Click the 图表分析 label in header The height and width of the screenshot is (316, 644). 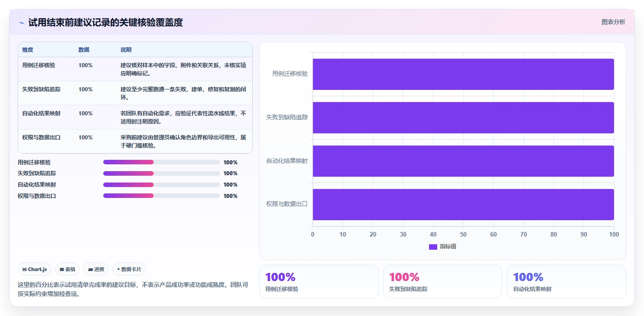(613, 22)
